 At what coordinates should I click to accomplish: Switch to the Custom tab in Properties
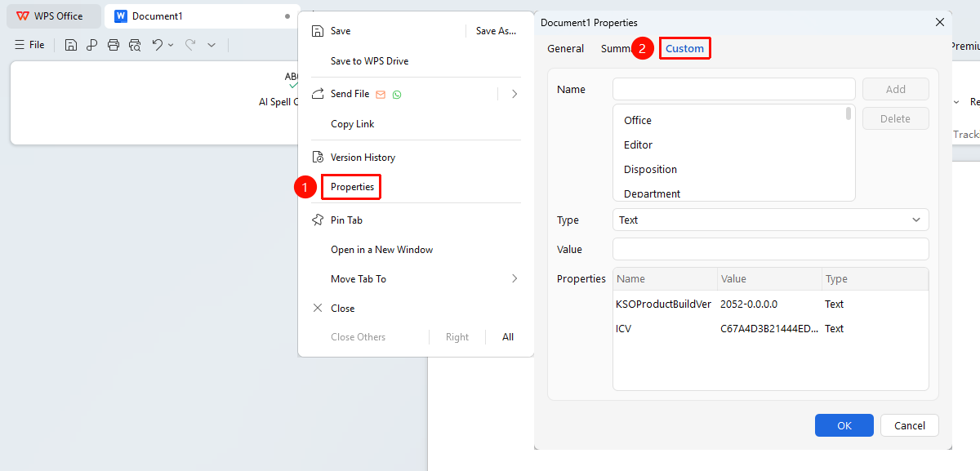(684, 49)
